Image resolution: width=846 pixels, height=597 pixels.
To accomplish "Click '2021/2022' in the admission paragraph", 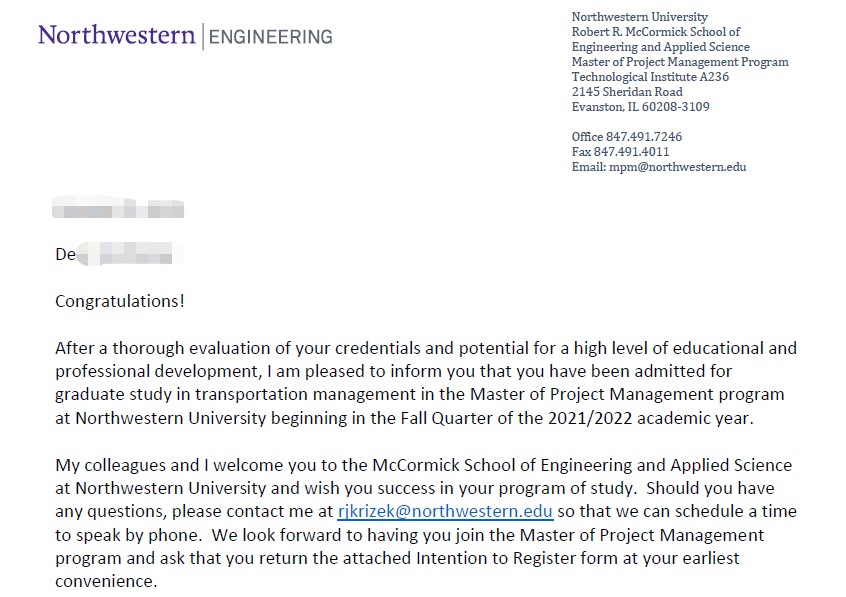I will click(590, 418).
